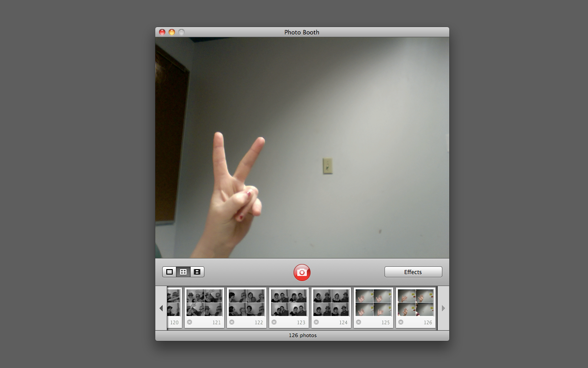588x368 pixels.
Task: Open photo 123 from the thumbnail strip
Action: click(288, 301)
